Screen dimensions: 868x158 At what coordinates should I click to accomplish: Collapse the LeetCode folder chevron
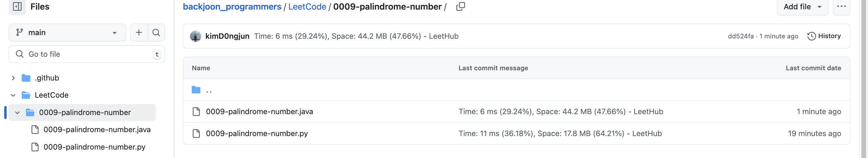pyautogui.click(x=13, y=95)
